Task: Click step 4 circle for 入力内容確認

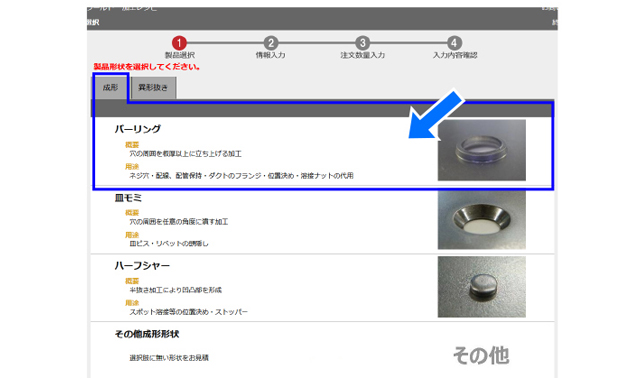Action: [454, 43]
